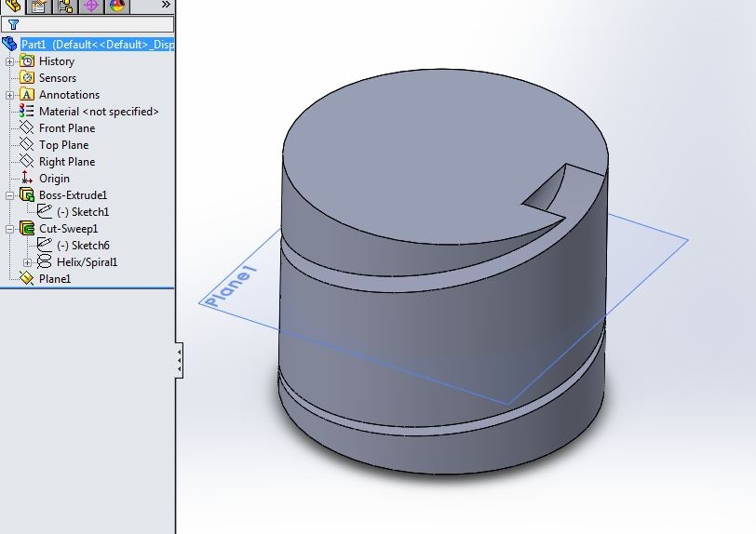Select the (-) Sketch6 sketch icon

tap(45, 245)
